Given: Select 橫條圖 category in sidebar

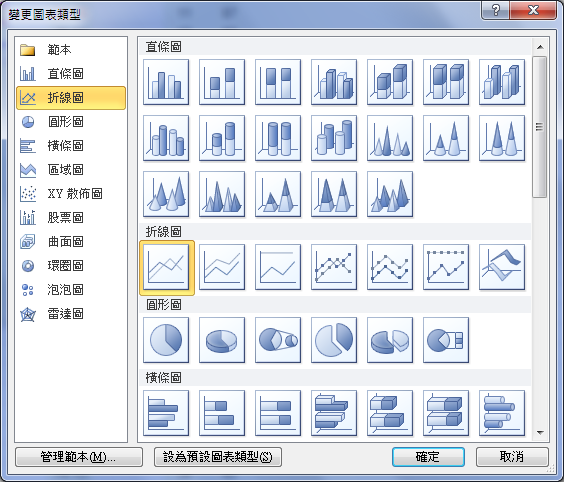Looking at the screenshot, I should coord(71,146).
